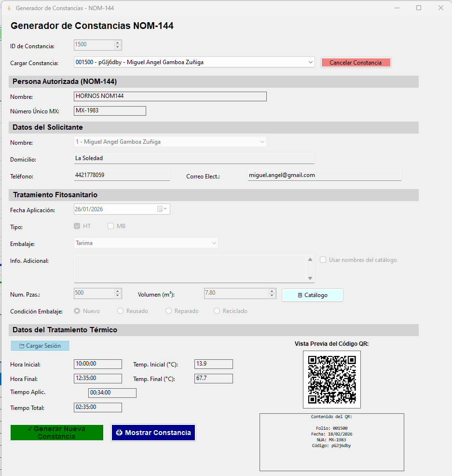Screen dimensions: 452x476
Task: Open the calendar picker for Fecha Aplicación
Action: click(x=162, y=209)
